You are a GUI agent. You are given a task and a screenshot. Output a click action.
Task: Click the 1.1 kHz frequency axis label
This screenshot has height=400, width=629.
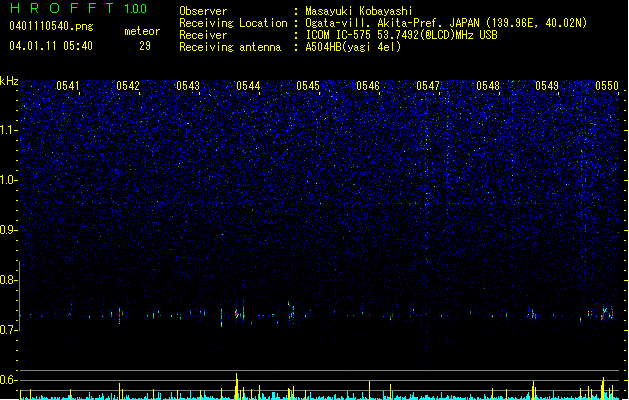(8, 130)
